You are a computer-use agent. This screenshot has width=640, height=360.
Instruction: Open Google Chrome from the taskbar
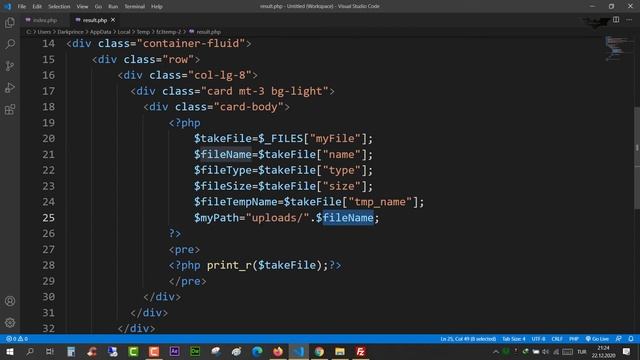click(319, 351)
